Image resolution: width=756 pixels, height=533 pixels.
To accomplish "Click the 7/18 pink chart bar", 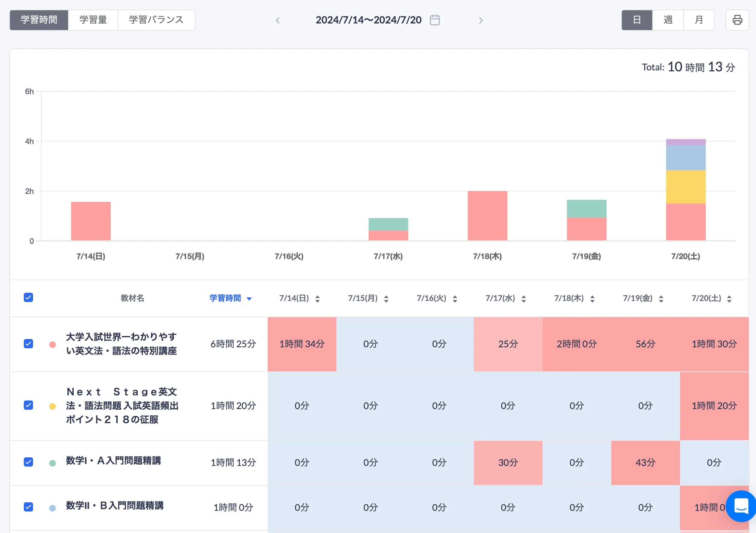I will (487, 216).
